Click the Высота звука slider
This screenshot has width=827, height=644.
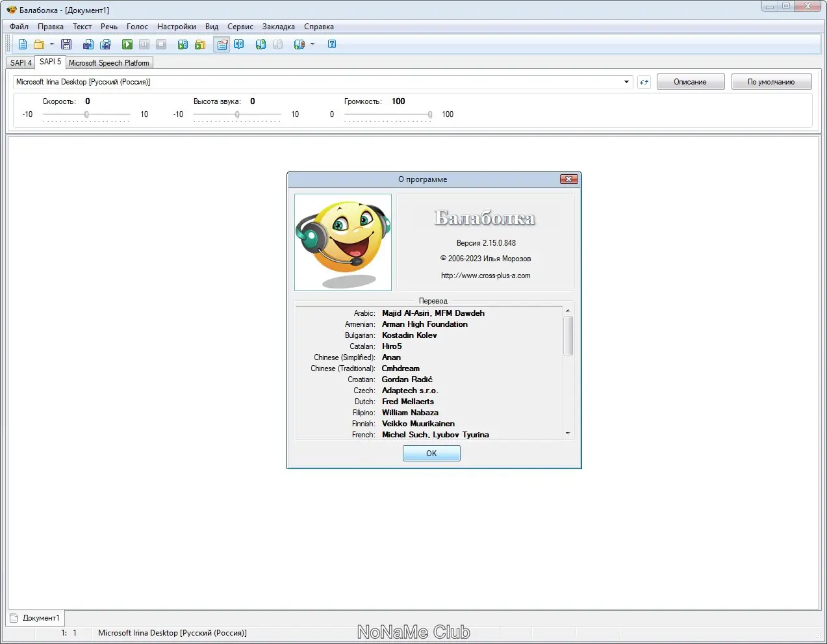point(237,114)
